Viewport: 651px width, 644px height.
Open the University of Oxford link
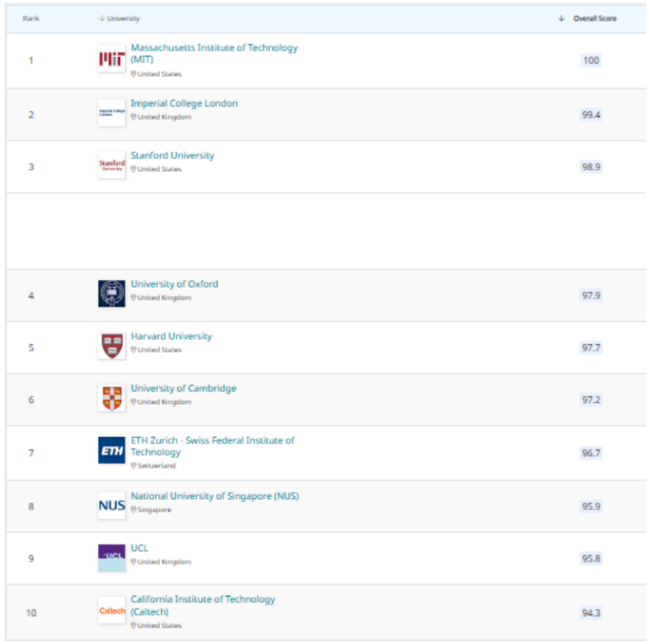(x=174, y=284)
